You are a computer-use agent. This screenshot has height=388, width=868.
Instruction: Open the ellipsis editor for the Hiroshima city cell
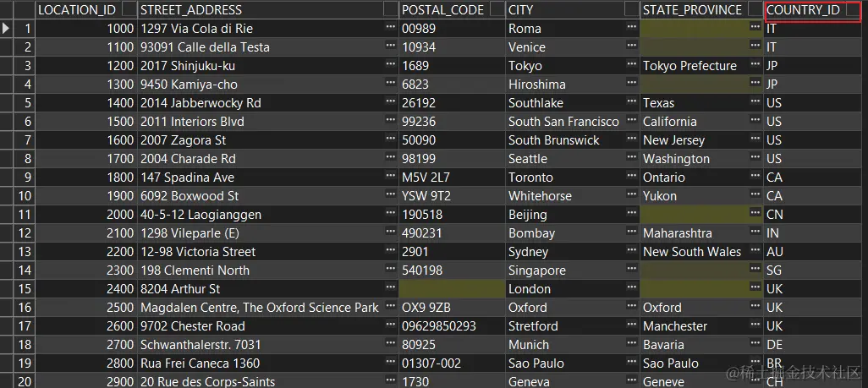[x=632, y=83]
